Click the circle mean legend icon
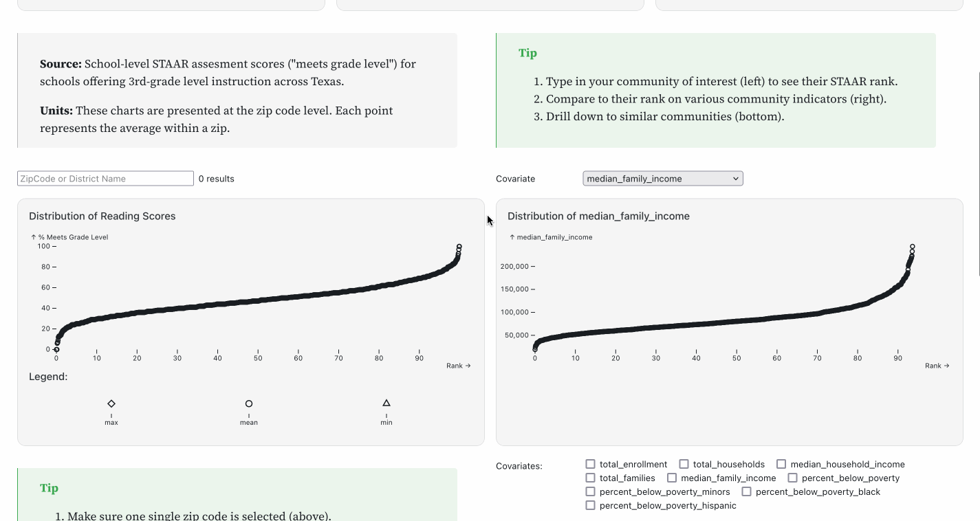Image resolution: width=980 pixels, height=521 pixels. (249, 403)
